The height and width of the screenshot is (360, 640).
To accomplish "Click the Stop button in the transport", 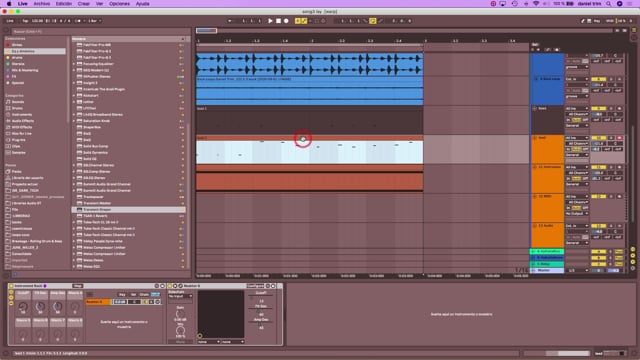I will pyautogui.click(x=278, y=21).
